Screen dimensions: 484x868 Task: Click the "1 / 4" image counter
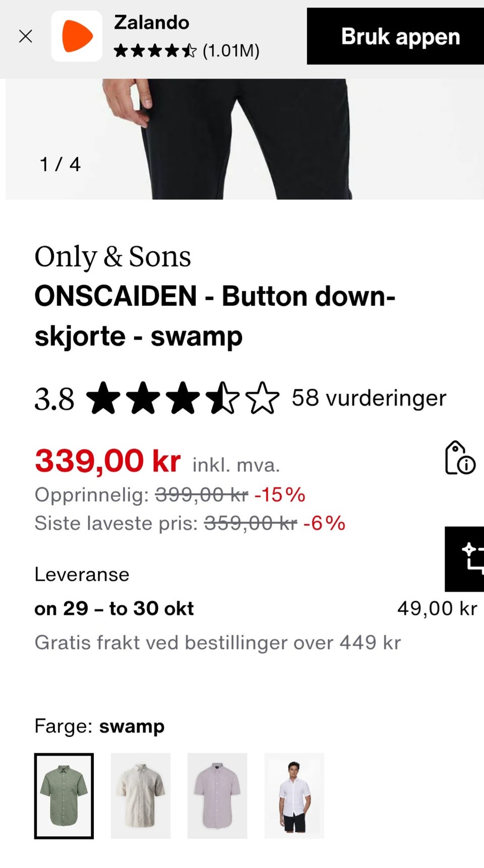click(x=59, y=163)
